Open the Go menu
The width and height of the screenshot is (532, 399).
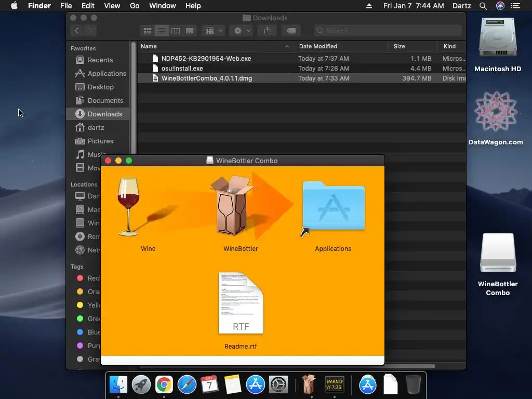[135, 6]
